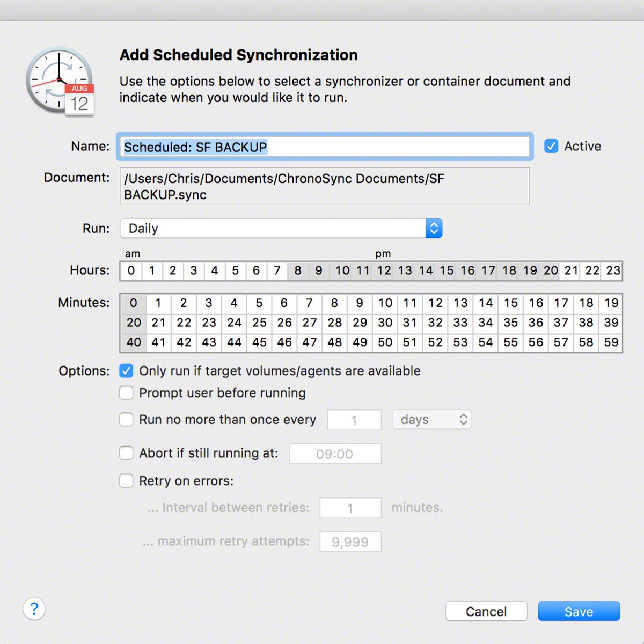Screen dimensions: 644x644
Task: Toggle hour 12 in the Hours grid
Action: 384,270
